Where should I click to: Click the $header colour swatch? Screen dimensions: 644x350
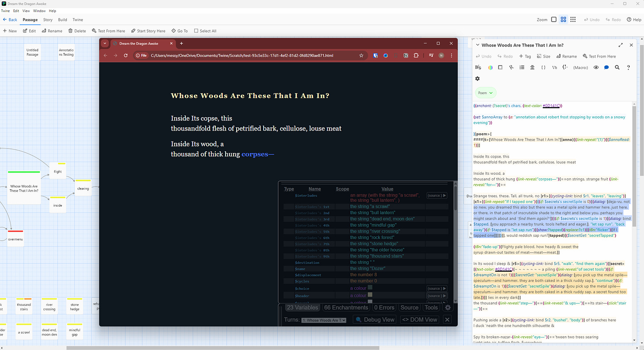[370, 295]
